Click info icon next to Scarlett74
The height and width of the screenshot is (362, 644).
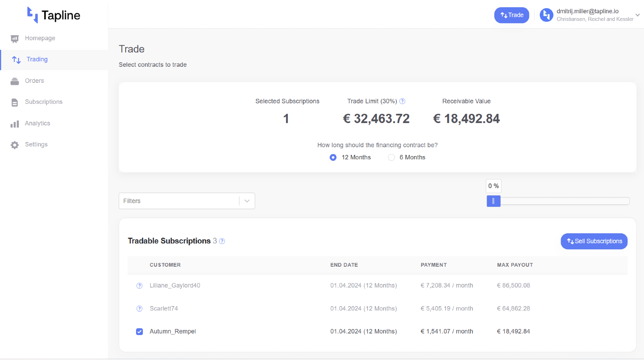tap(140, 309)
